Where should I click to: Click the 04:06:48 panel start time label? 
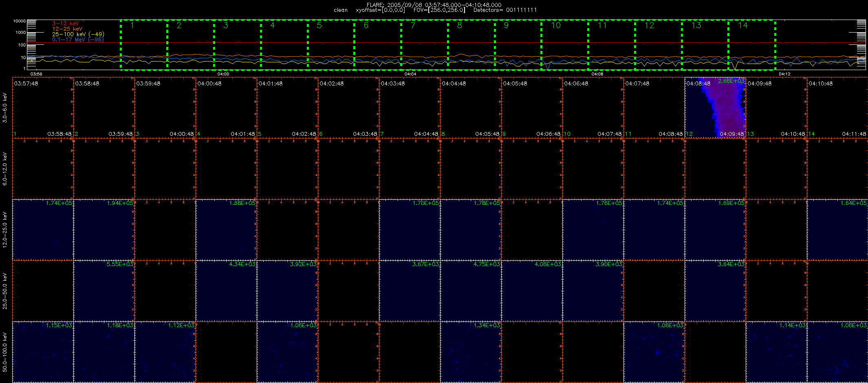tap(576, 84)
